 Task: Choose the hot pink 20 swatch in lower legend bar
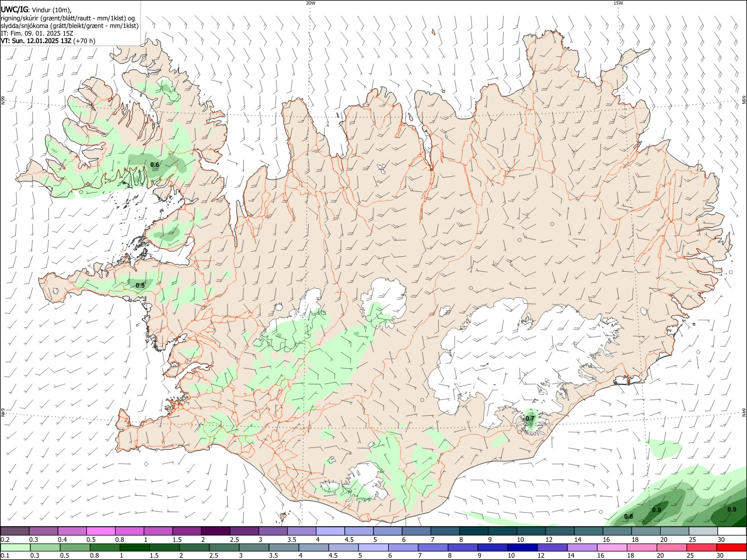click(x=671, y=547)
